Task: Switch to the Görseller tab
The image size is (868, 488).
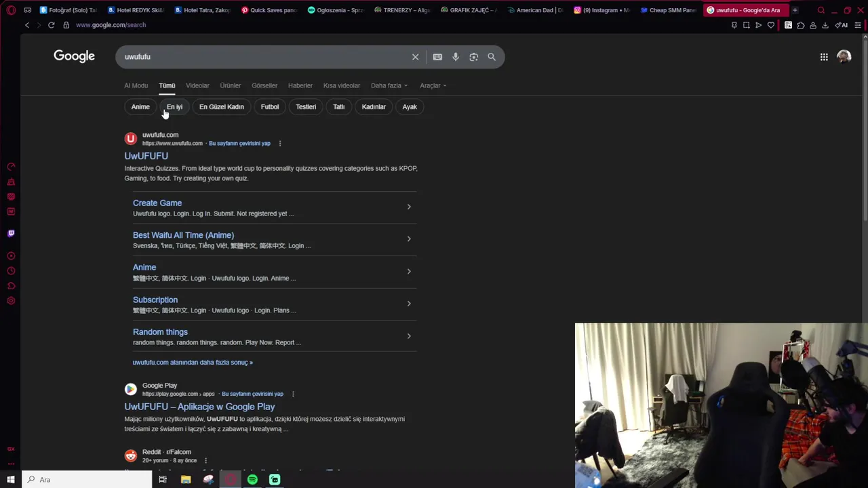Action: [x=264, y=85]
